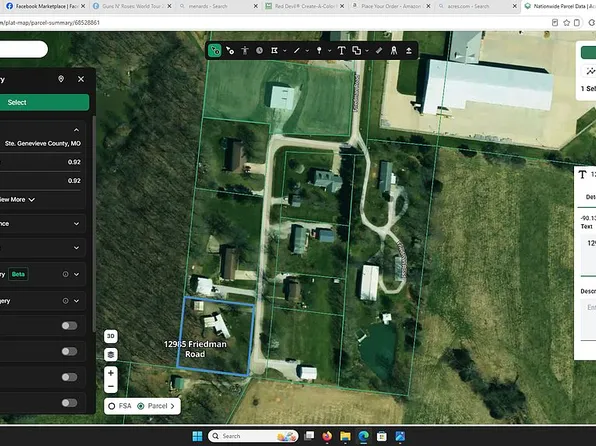Switch to Facebook Marketplace browser tab
Screen dimensions: 596x446
(44, 6)
